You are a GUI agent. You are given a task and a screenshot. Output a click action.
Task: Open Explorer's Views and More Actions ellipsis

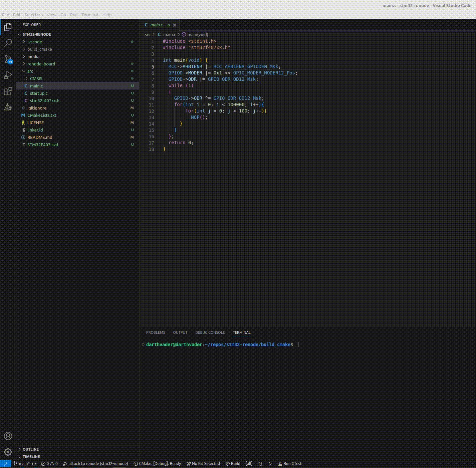click(132, 25)
